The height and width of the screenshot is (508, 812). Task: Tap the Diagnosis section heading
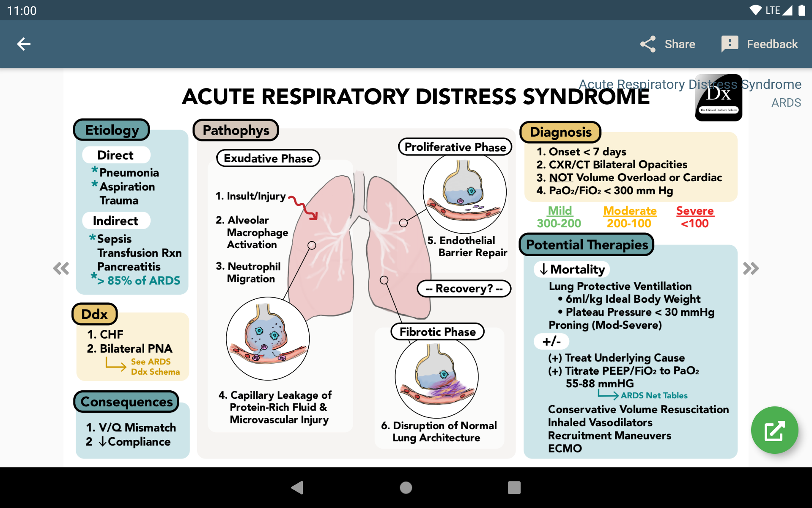click(560, 132)
